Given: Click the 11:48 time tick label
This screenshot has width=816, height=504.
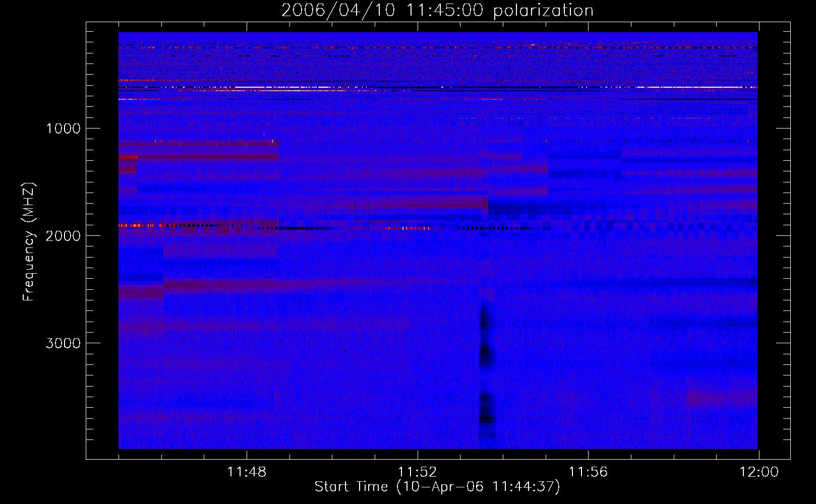Looking at the screenshot, I should pos(247,472).
